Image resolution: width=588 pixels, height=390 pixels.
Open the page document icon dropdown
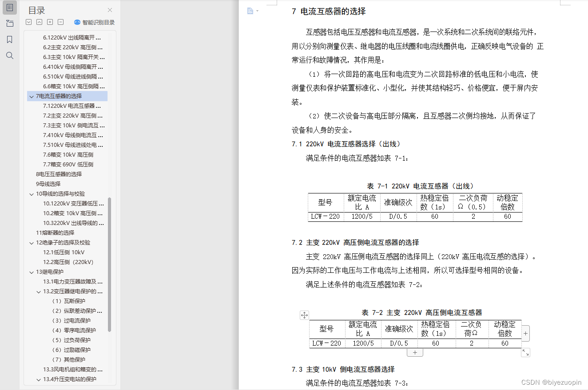(x=252, y=11)
